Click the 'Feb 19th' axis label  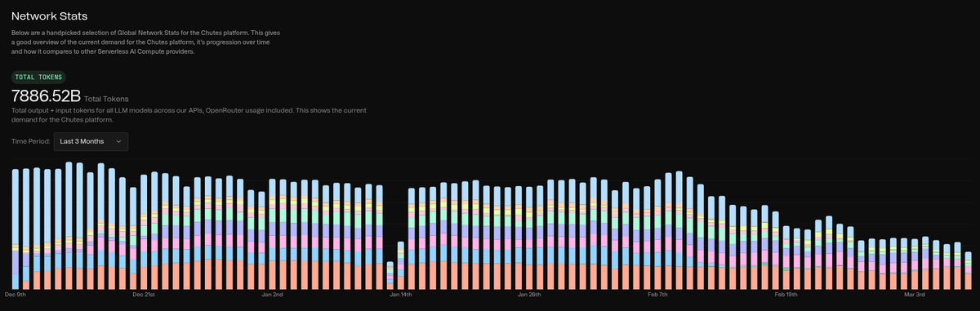(x=786, y=294)
